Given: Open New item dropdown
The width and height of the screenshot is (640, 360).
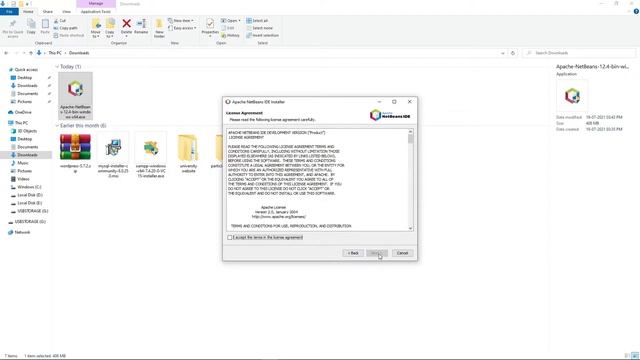Looking at the screenshot, I should (x=181, y=20).
